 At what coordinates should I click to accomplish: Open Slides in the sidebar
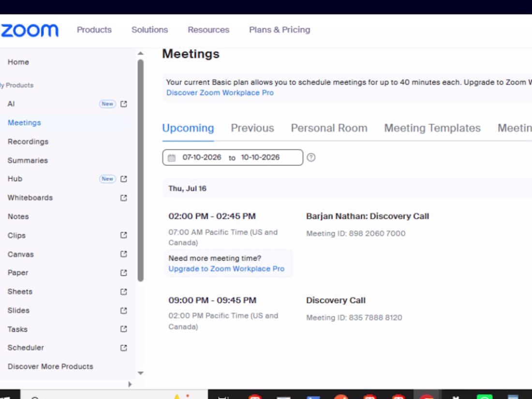pos(18,310)
